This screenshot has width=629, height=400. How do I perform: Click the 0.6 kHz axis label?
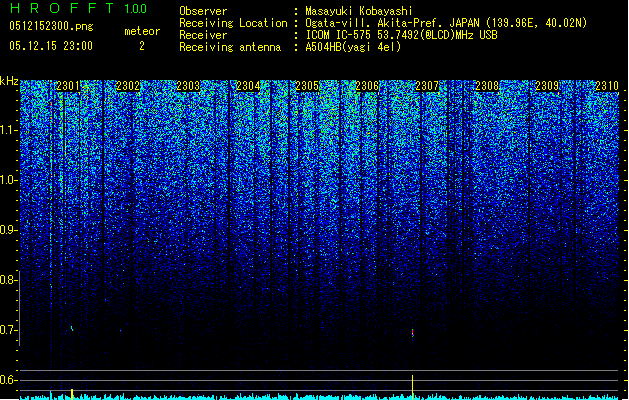click(8, 380)
